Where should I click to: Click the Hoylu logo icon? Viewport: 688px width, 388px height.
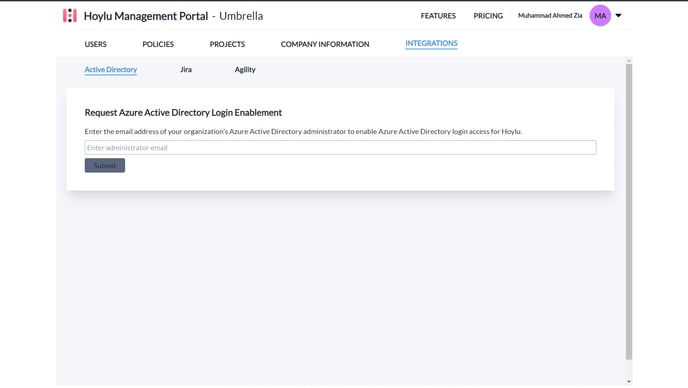70,15
